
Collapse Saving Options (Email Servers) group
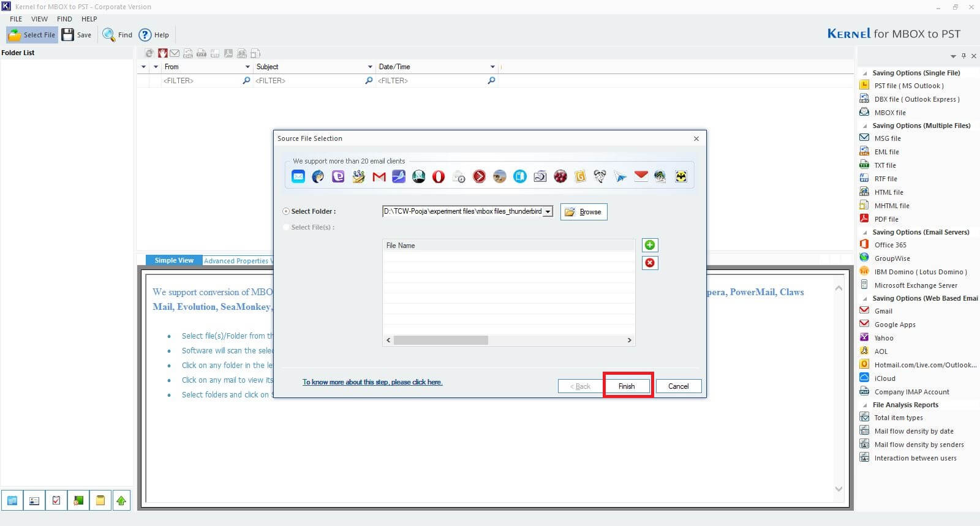tap(865, 232)
